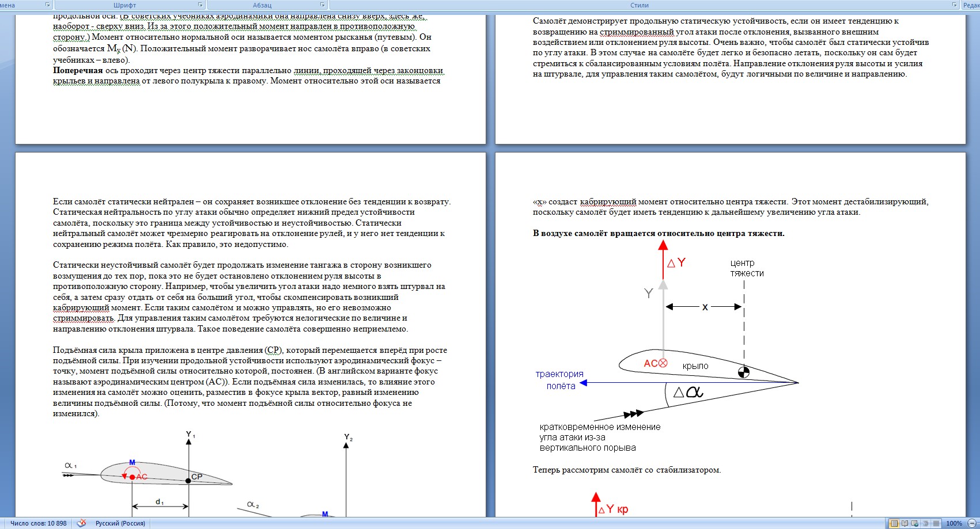This screenshot has width=980, height=529.
Task: Open the Стили dialog launcher
Action: [955, 5]
